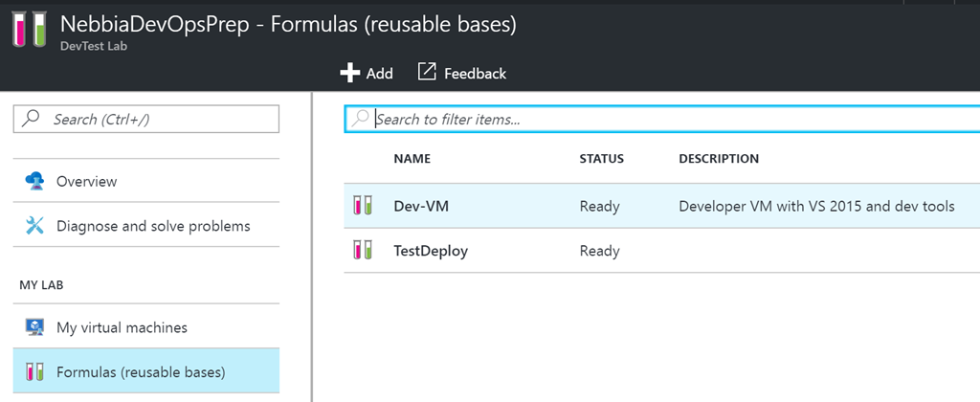Click the magnifier icon in sidebar search box
The width and height of the screenshot is (980, 402).
click(31, 118)
